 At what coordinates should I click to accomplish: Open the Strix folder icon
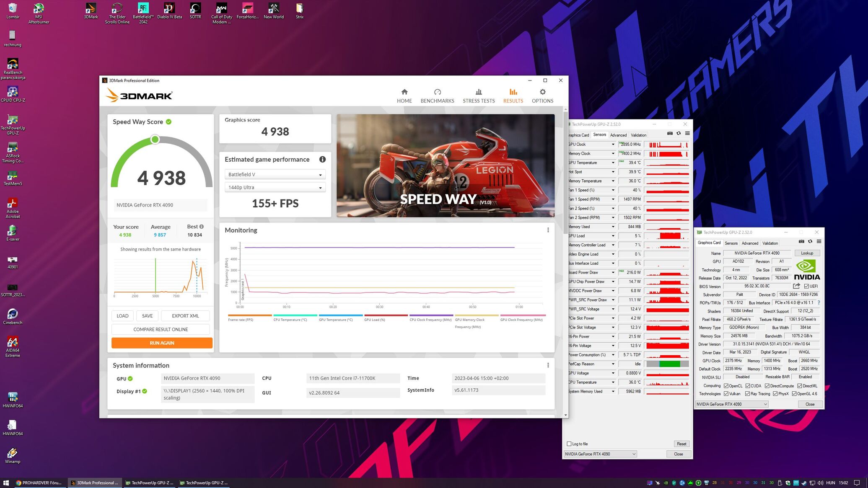pos(299,11)
